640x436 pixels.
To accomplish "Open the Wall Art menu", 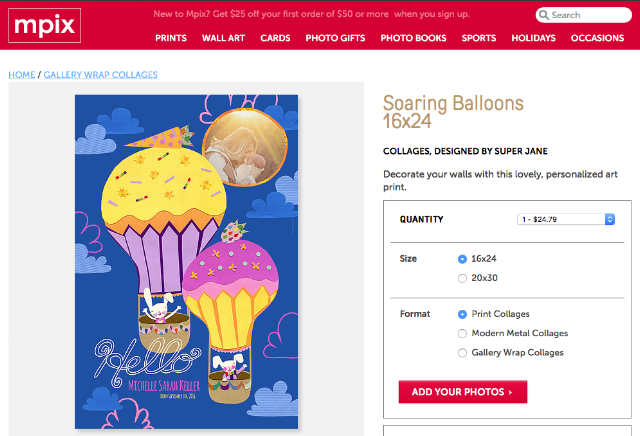I will 223,38.
